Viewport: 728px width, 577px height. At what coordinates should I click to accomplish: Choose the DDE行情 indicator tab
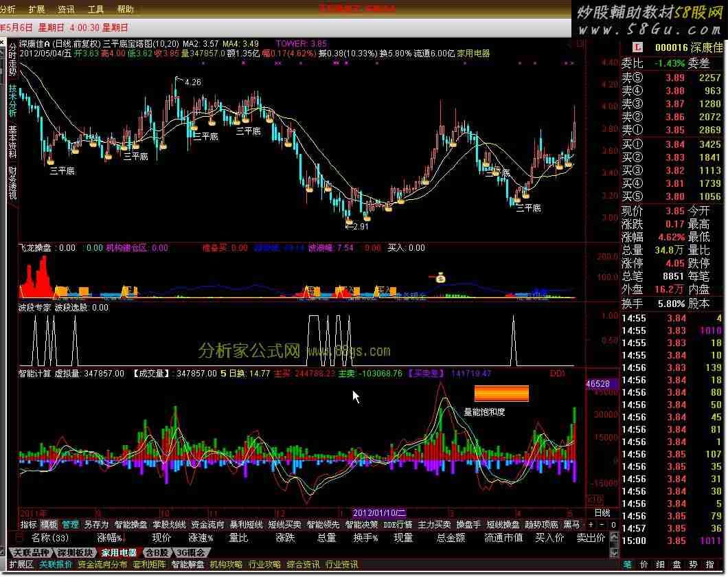[398, 525]
